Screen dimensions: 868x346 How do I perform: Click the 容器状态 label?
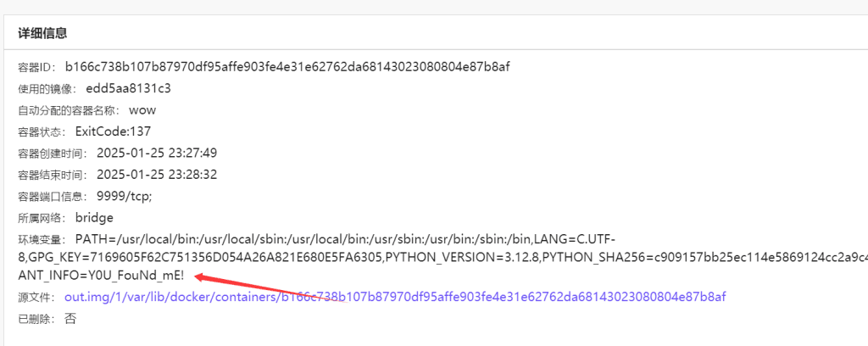[42, 132]
